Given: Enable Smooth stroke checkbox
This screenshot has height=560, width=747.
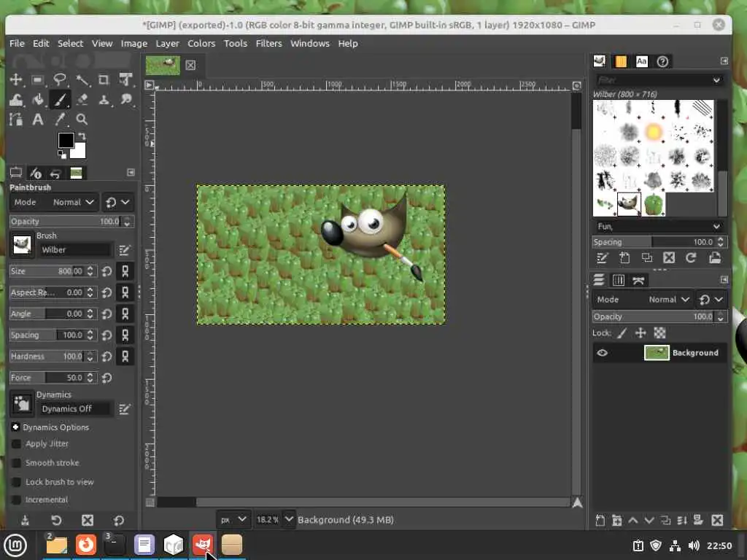Looking at the screenshot, I should coord(16,463).
